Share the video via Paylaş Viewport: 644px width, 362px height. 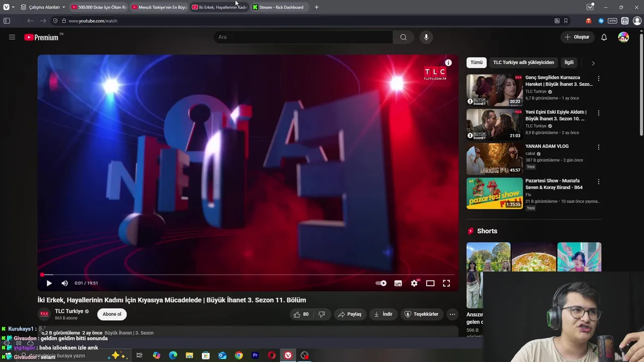coord(350,314)
